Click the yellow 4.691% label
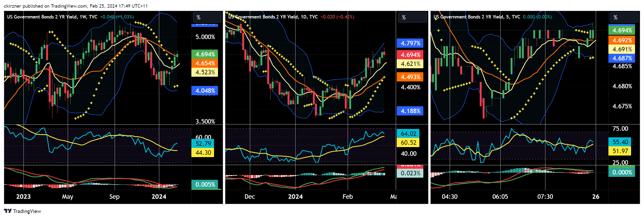This screenshot has width=644, height=218. point(622,49)
